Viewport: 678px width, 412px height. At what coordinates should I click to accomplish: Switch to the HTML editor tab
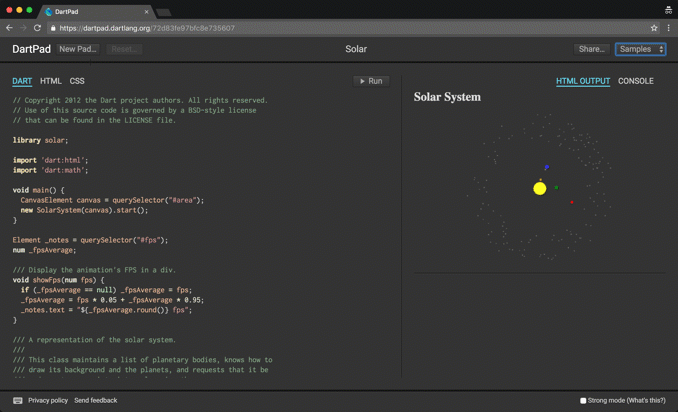coord(51,81)
